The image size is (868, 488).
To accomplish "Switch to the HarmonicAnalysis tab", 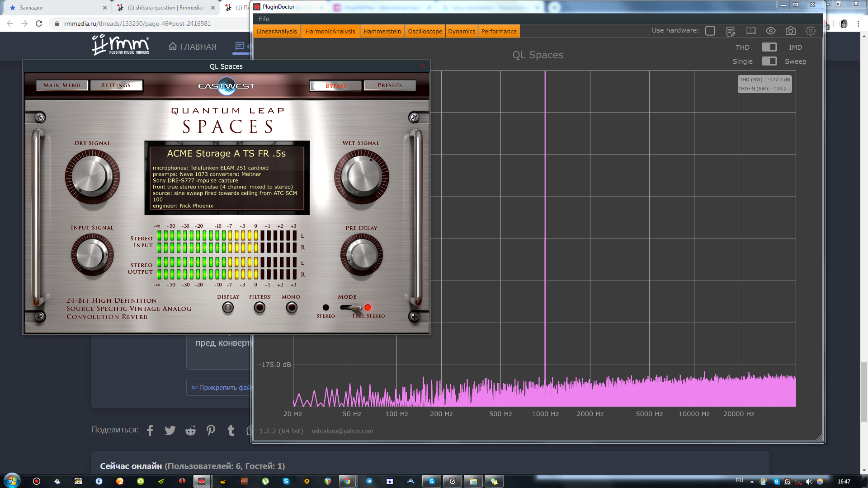I will (x=330, y=31).
